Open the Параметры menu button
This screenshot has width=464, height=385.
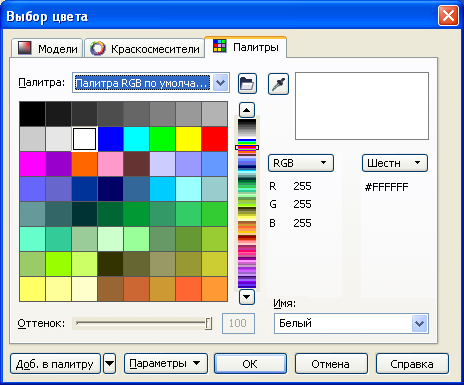tap(166, 364)
